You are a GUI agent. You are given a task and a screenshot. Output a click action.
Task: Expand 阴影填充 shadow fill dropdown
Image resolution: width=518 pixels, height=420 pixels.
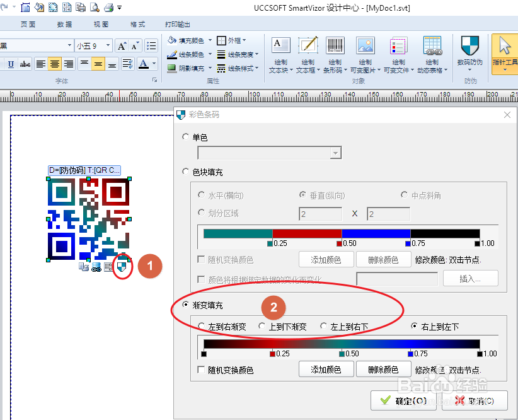(210, 68)
